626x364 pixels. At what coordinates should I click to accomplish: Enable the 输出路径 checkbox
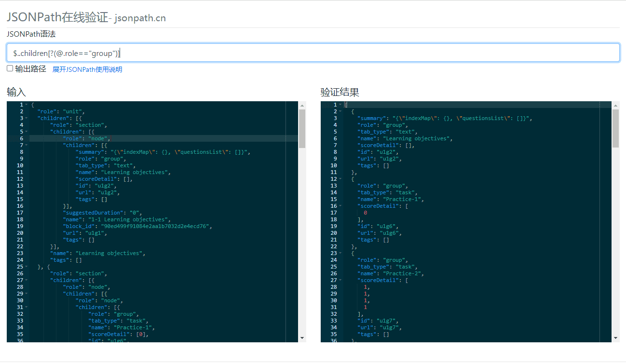[x=10, y=68]
